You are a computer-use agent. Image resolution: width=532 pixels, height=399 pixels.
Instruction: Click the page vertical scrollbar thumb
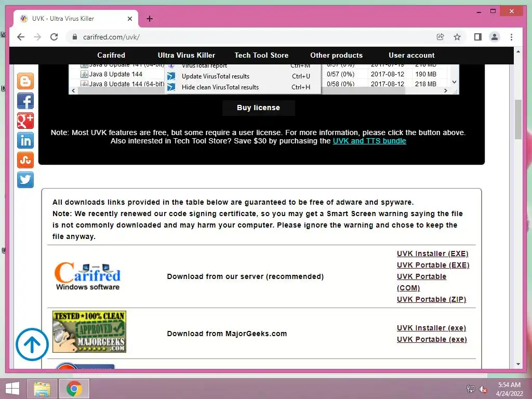[518, 119]
